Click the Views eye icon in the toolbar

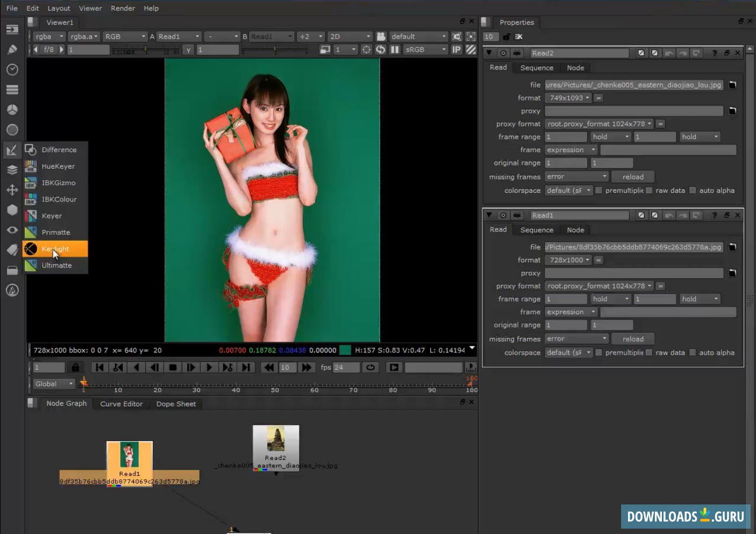[12, 230]
